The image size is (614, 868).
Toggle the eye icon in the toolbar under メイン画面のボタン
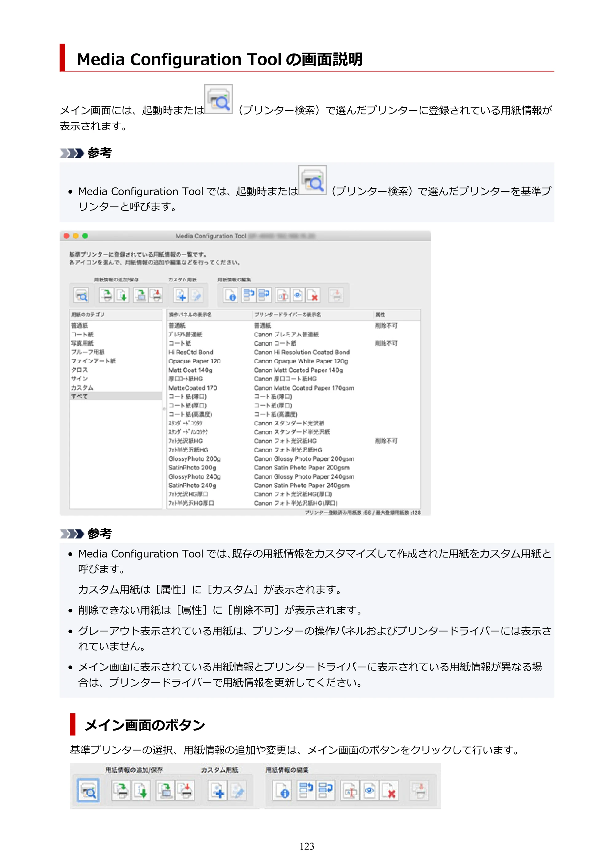point(370,790)
